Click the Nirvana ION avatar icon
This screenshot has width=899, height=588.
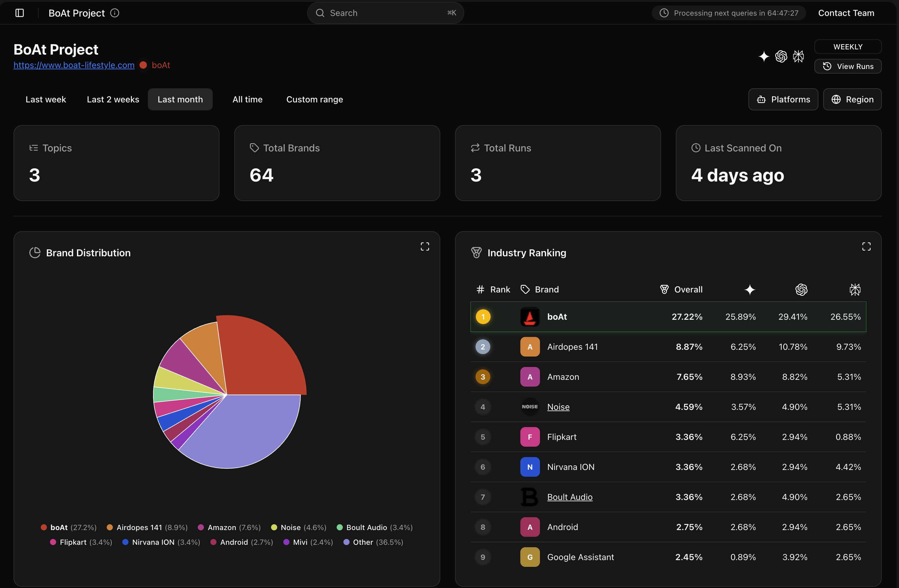[530, 467]
